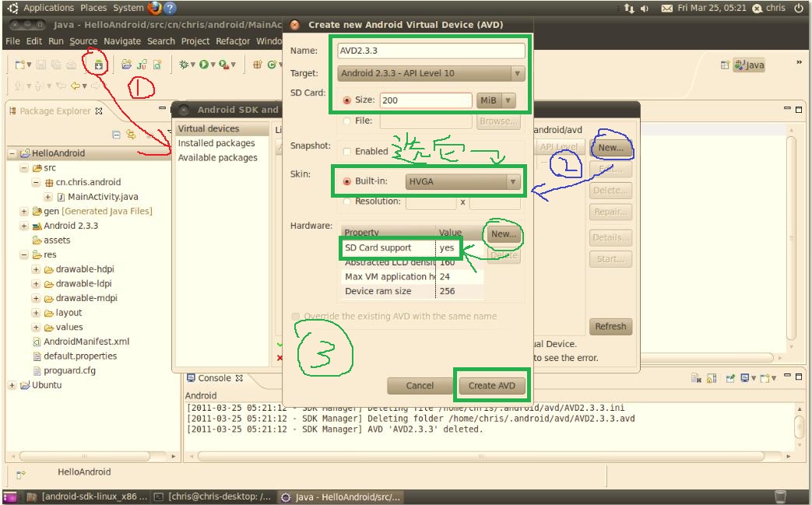
Task: Open the Built-in skin HVGA dropdown
Action: [462, 181]
